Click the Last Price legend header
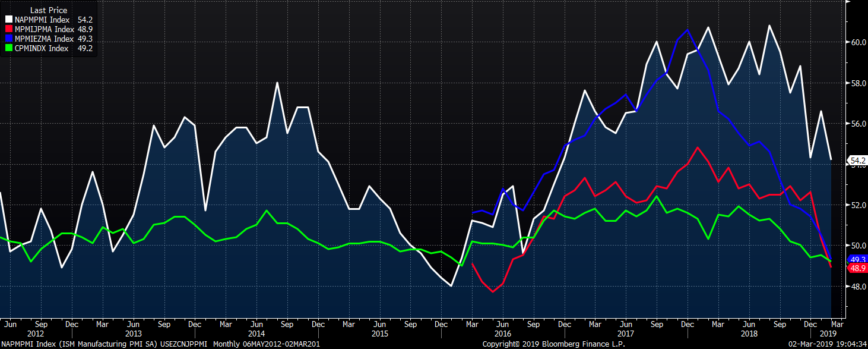868x349 pixels. 48,10
